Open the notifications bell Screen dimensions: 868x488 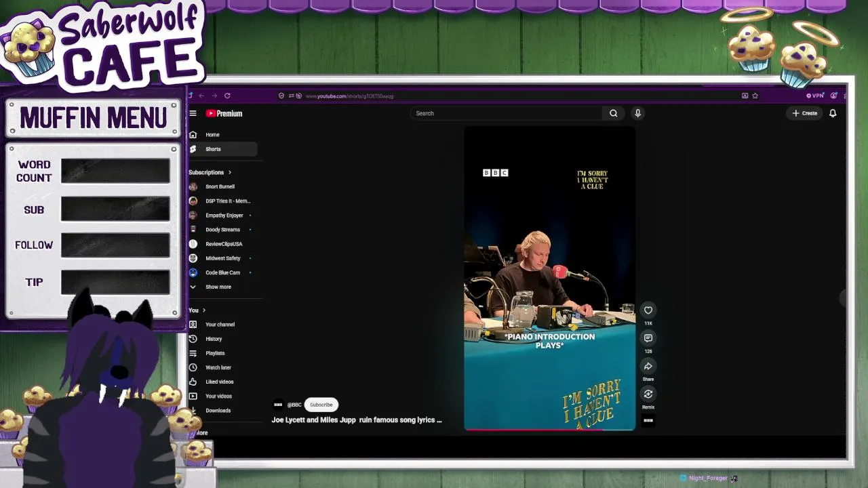click(x=833, y=113)
